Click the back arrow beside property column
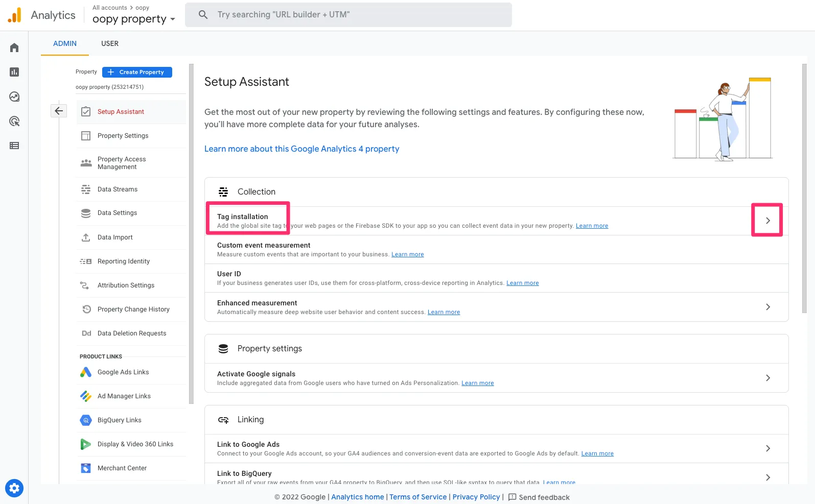This screenshot has height=504, width=815. coord(59,111)
